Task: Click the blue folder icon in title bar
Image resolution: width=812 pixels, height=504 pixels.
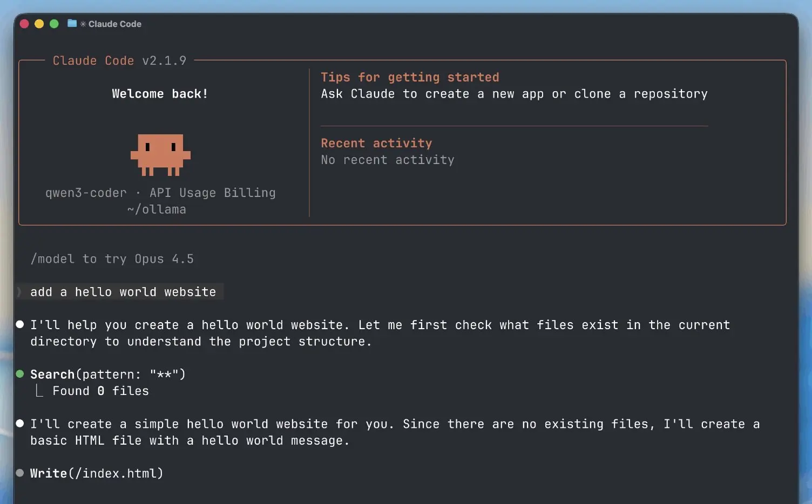Action: point(72,23)
